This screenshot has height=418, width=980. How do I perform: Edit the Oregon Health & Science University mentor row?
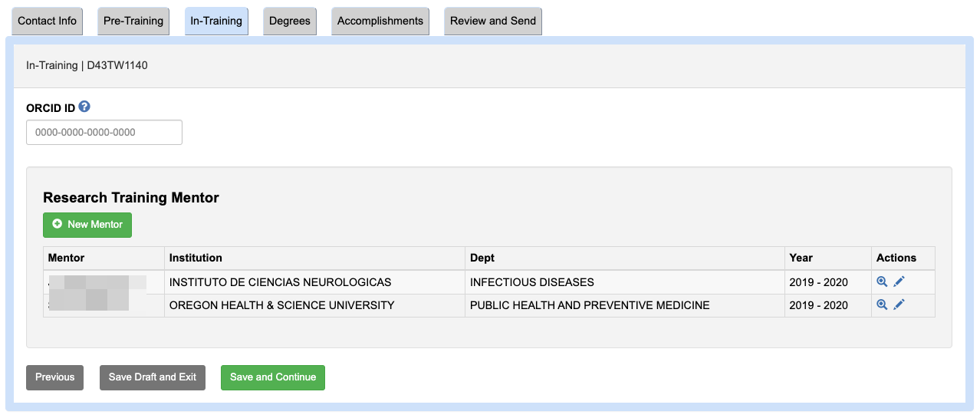coord(899,305)
